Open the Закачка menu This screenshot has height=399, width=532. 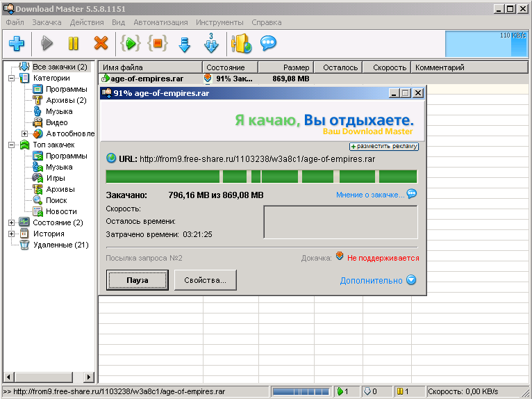tap(47, 22)
